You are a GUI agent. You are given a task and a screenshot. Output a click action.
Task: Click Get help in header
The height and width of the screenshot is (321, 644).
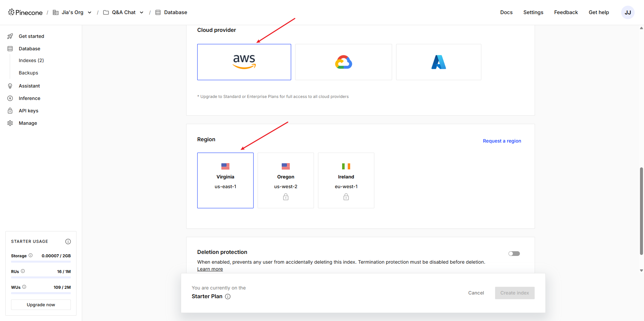click(x=599, y=12)
